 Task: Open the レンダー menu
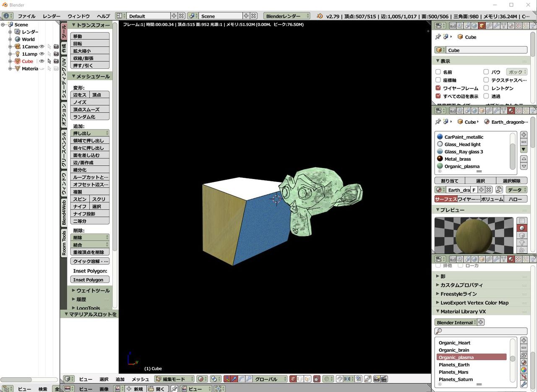pyautogui.click(x=52, y=16)
